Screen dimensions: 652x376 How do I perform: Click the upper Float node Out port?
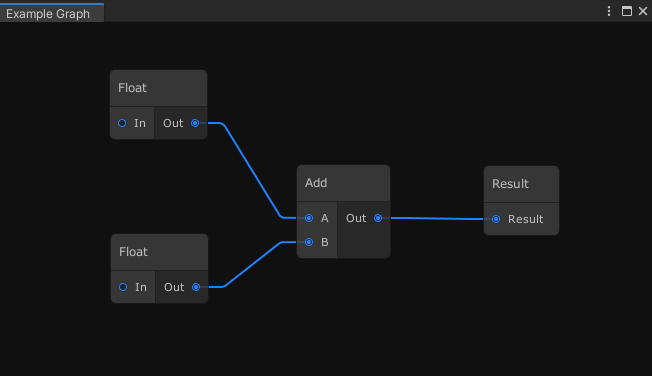(x=195, y=123)
